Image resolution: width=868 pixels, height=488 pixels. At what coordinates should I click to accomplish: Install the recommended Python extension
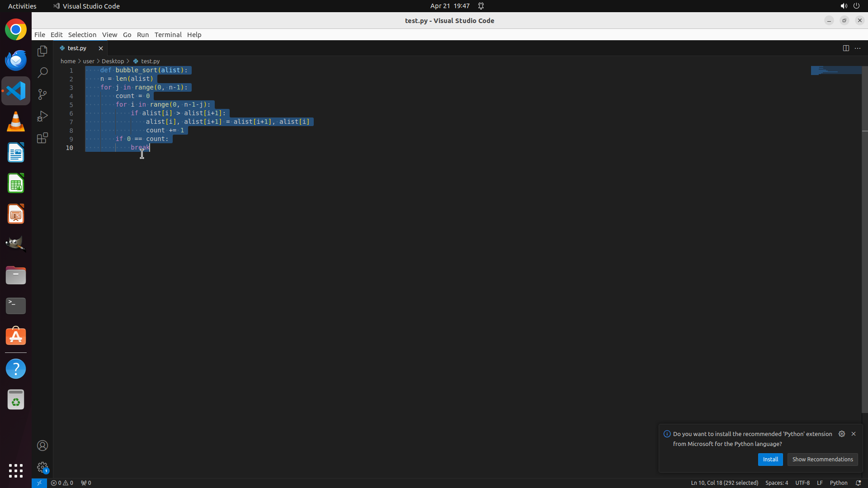click(x=770, y=459)
